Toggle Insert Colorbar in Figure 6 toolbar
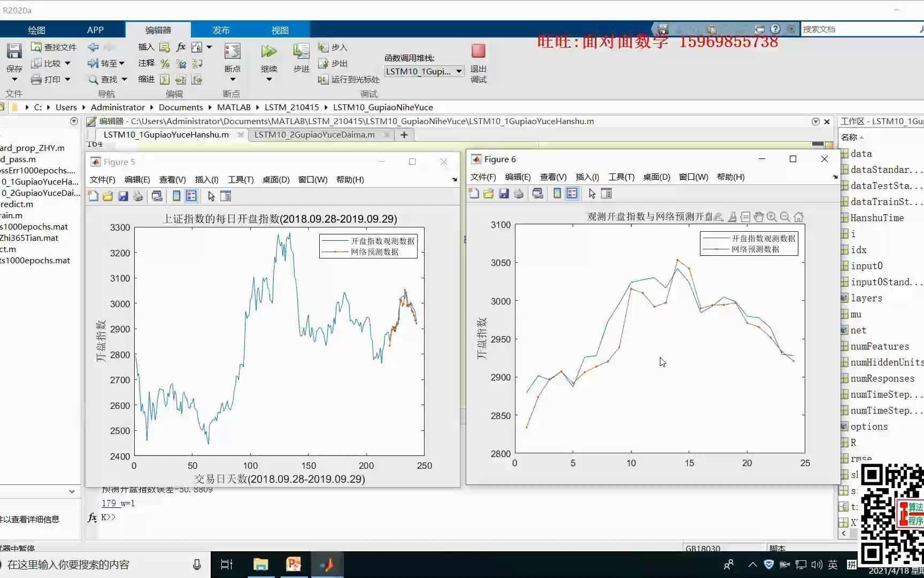Viewport: 924px width, 578px height. (x=557, y=193)
